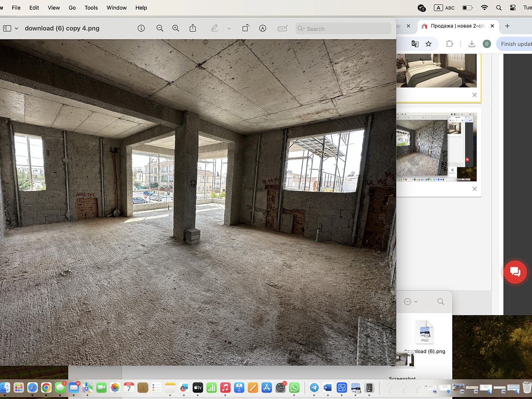The image size is (532, 399).
Task: Bookmark this page with the star
Action: 428,44
